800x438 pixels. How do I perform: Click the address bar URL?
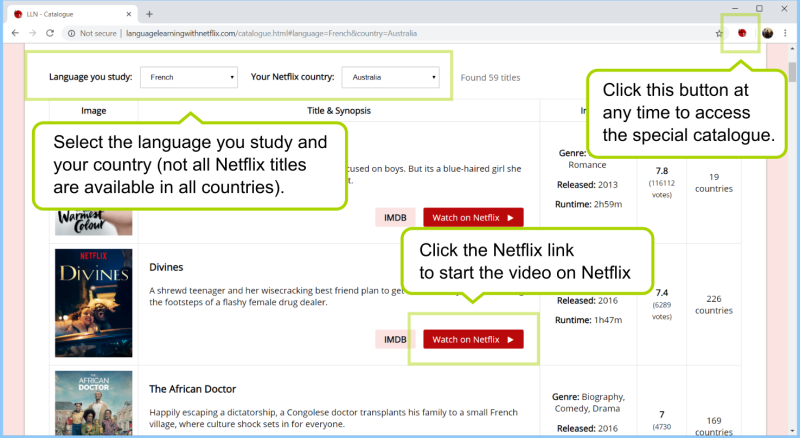pos(271,33)
